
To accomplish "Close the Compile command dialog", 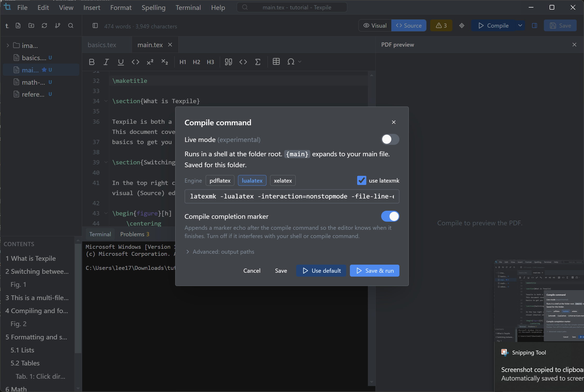I will (x=394, y=122).
